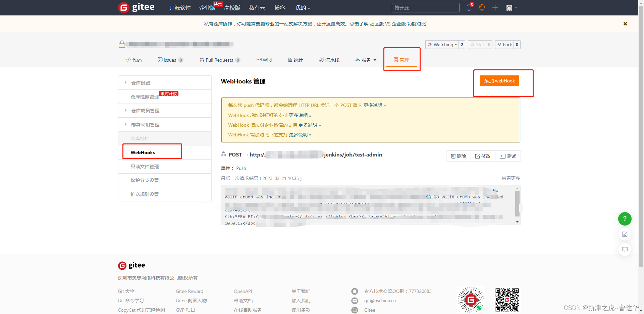Screen dimensions: 644x314
Task: Click the email envelope icon in footer
Action: pos(355,301)
